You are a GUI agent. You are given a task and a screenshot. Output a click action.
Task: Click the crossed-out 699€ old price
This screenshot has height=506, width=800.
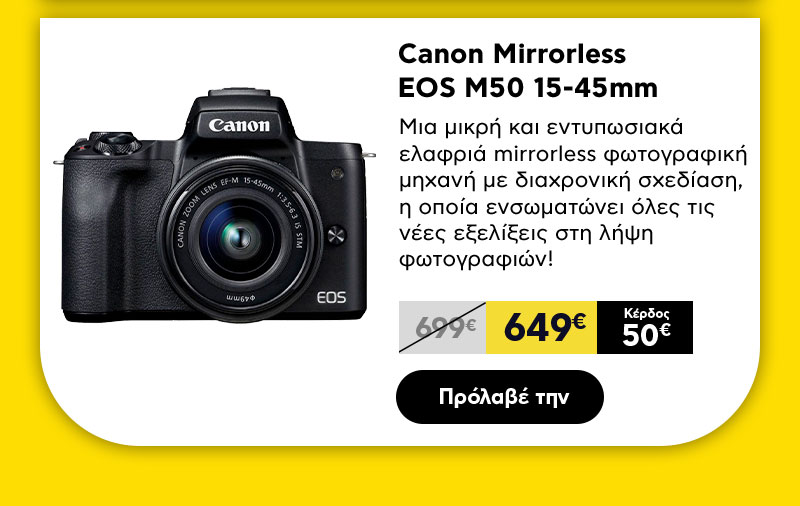point(442,327)
